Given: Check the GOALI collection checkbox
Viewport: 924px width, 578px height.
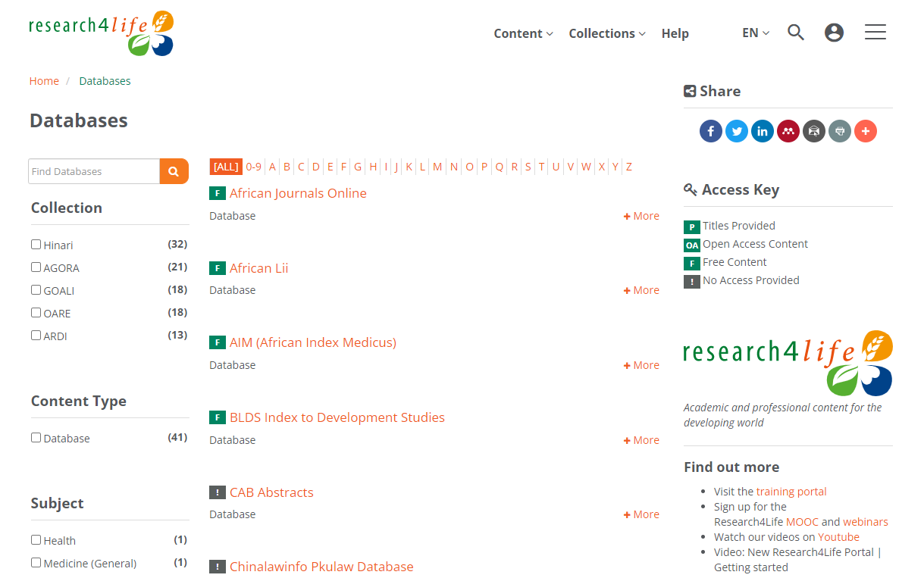Looking at the screenshot, I should tap(36, 289).
